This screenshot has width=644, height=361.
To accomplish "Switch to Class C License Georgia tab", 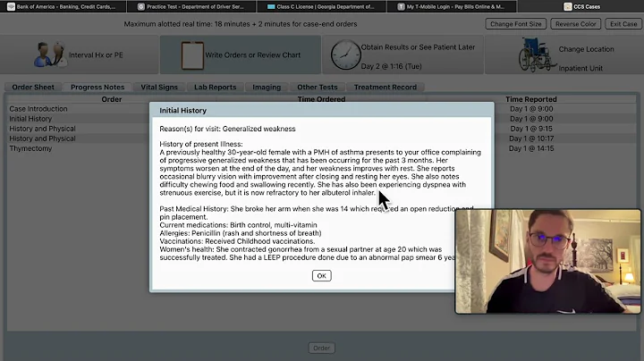I will [321, 6].
